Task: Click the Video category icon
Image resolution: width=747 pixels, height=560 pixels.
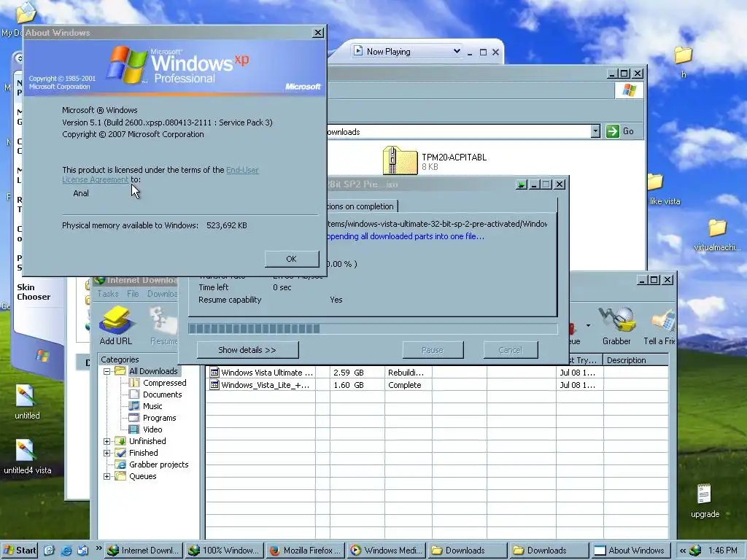Action: click(x=134, y=429)
